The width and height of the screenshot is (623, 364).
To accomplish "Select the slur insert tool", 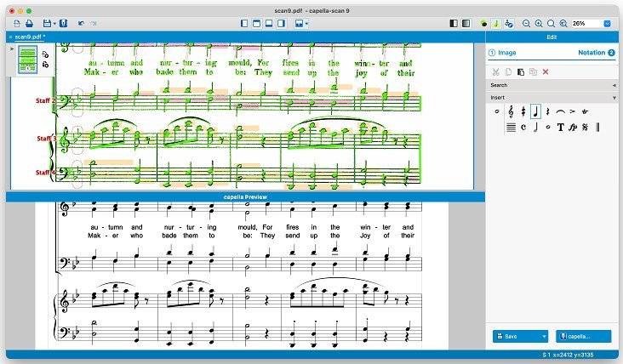I will [x=560, y=111].
